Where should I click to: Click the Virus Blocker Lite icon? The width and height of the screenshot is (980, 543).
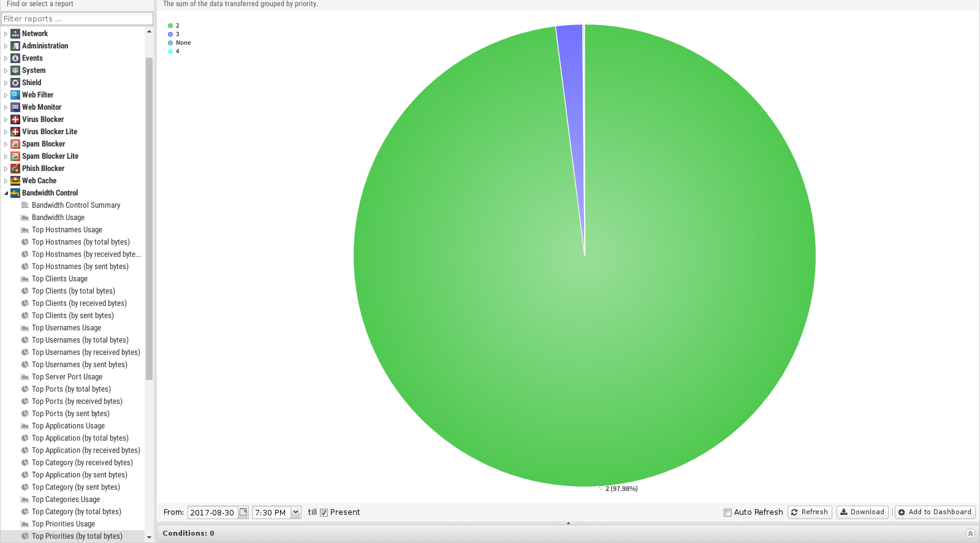tap(15, 132)
